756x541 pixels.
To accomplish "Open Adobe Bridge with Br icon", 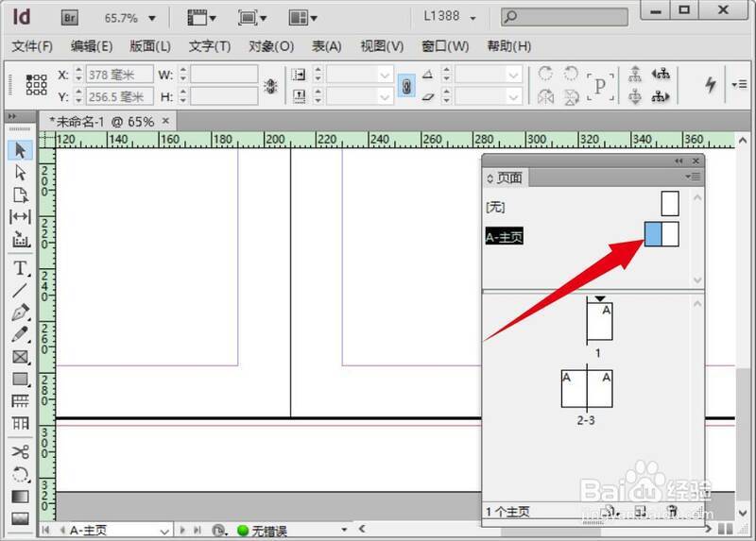I will pyautogui.click(x=70, y=17).
